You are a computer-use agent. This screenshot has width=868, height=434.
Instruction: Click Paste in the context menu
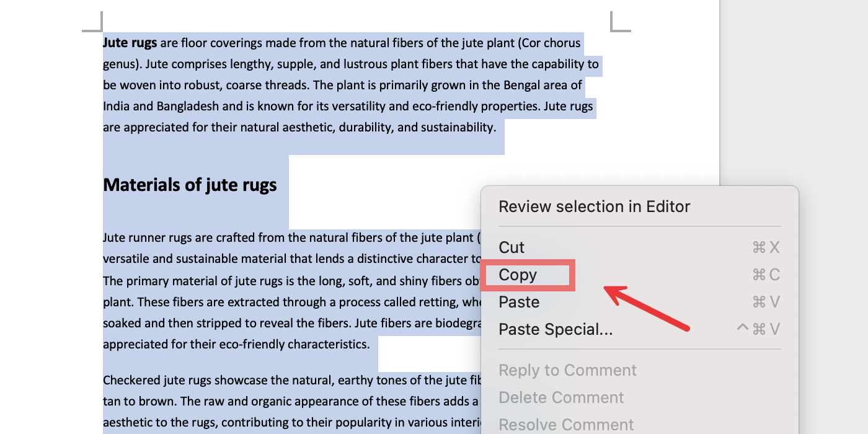tap(520, 302)
